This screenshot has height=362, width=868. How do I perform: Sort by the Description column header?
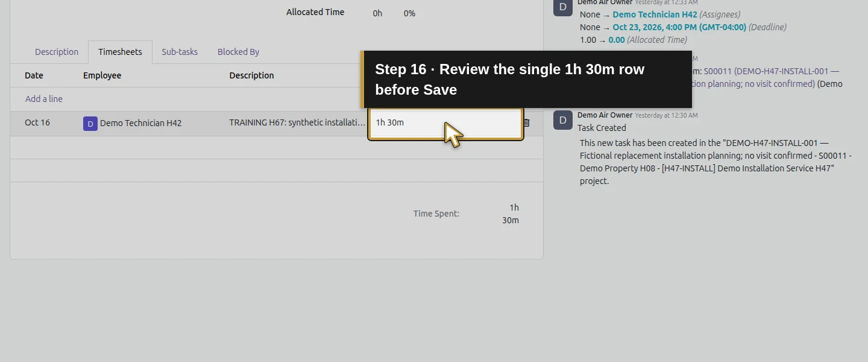pos(251,75)
